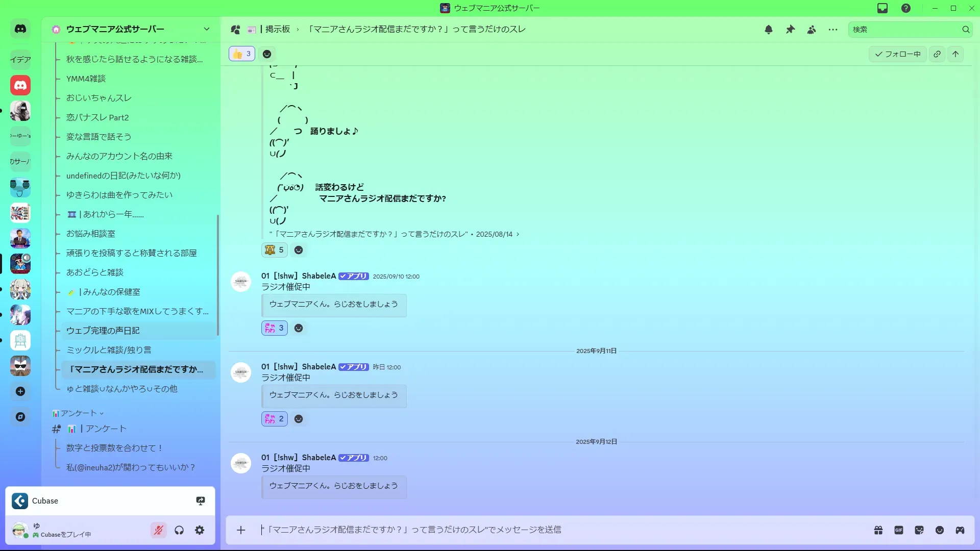Toggle microphone mute button
This screenshot has height=551, width=980.
[x=159, y=530]
